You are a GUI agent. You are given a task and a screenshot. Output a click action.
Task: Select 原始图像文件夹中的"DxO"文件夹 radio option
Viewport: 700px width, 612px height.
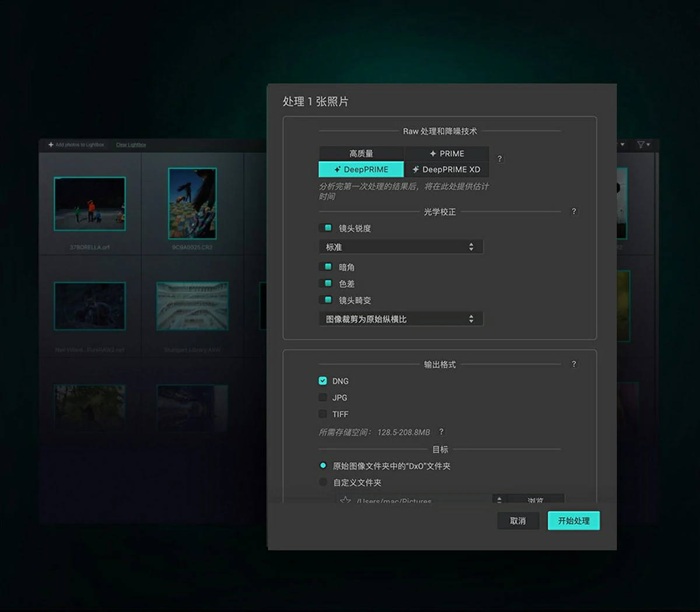pos(323,466)
